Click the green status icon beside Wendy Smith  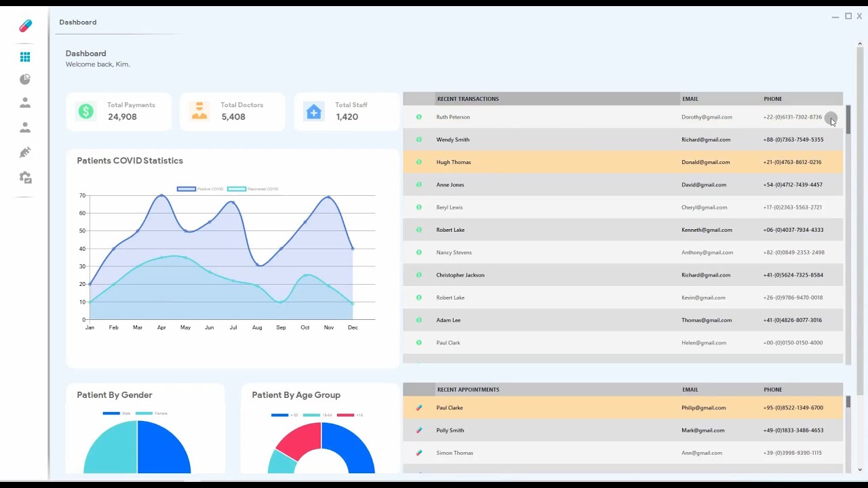coord(418,140)
